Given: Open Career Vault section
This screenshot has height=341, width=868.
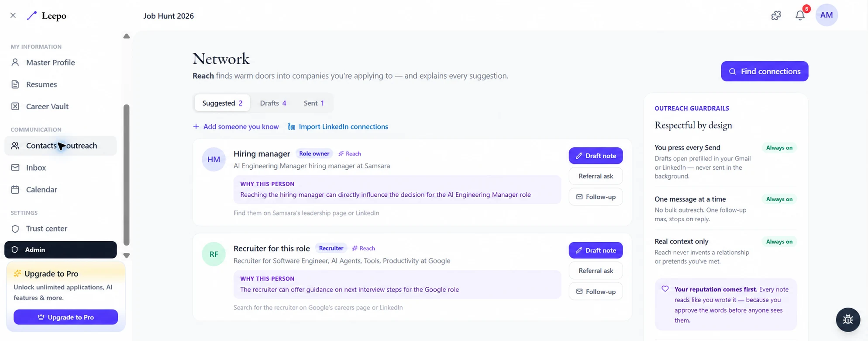Looking at the screenshot, I should [x=61, y=106].
